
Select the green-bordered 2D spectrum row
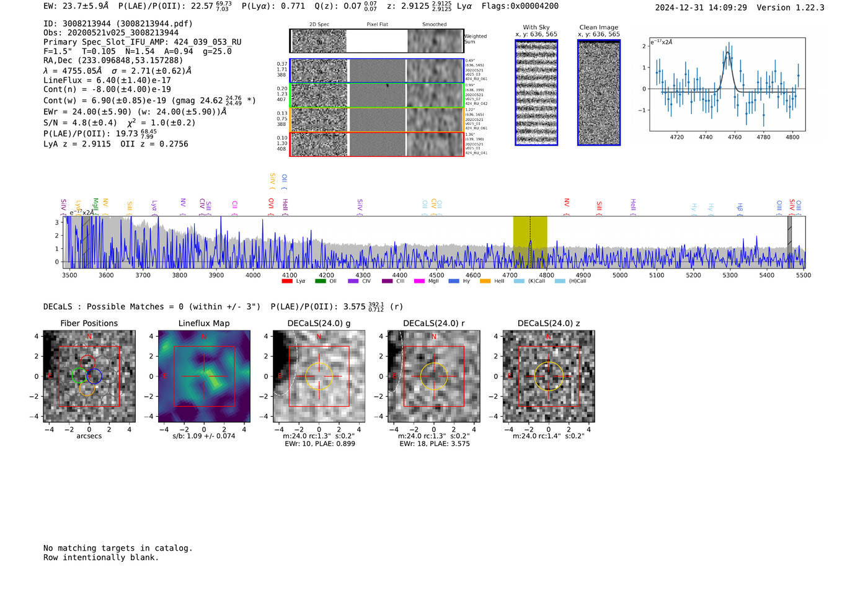click(377, 96)
